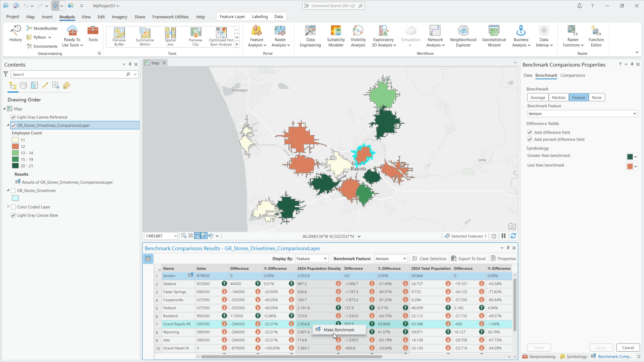The height and width of the screenshot is (362, 644).
Task: Toggle visibility of the Color Coded Layer
Action: [x=13, y=207]
